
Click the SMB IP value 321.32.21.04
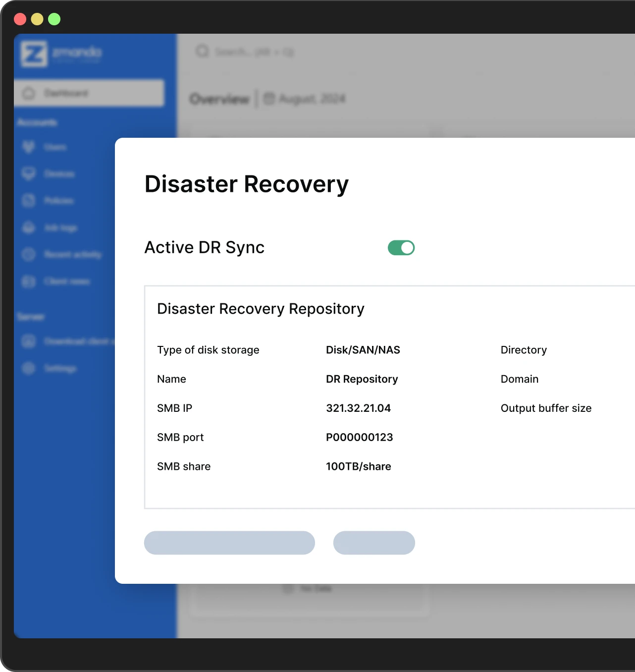(x=358, y=408)
